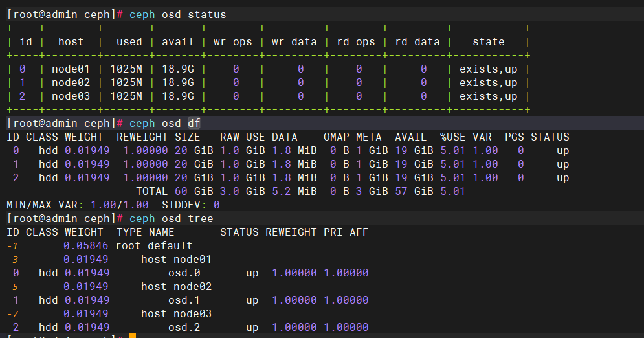Click the 'SIZE' header in osd df output
The image size is (644, 338).
187,137
